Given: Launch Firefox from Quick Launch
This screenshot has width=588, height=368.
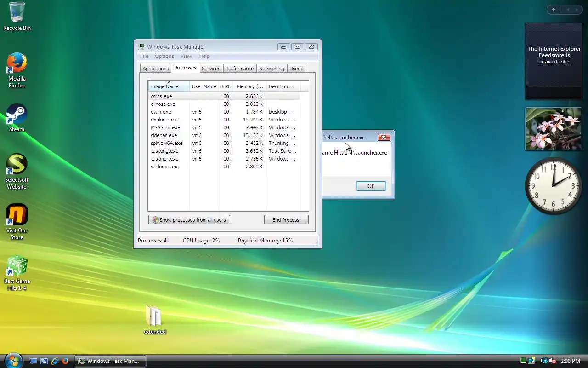Looking at the screenshot, I should tap(65, 361).
